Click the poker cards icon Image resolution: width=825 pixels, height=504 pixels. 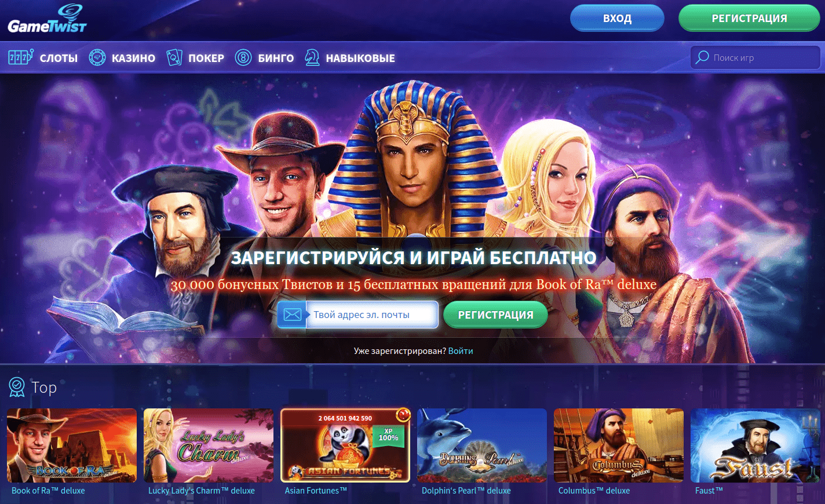point(174,57)
